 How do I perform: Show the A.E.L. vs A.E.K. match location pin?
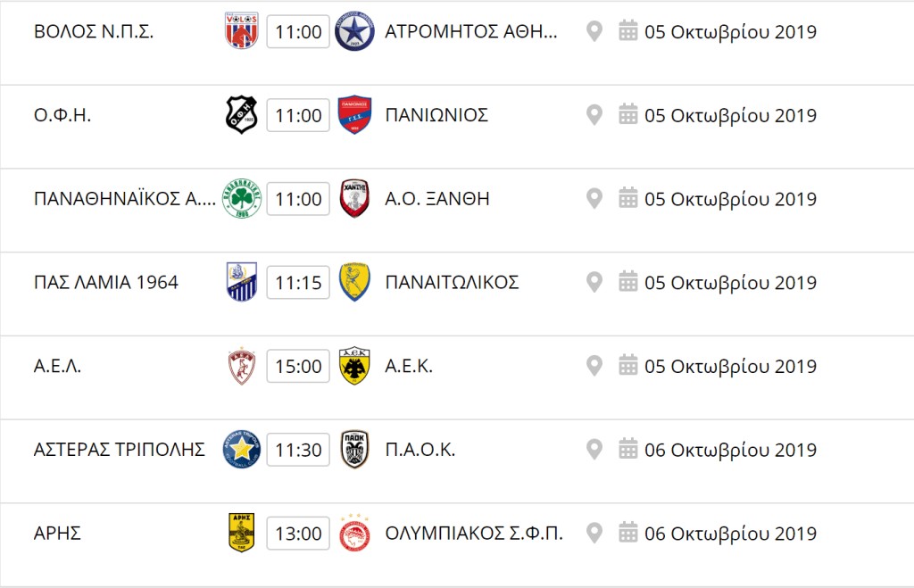[x=594, y=366]
